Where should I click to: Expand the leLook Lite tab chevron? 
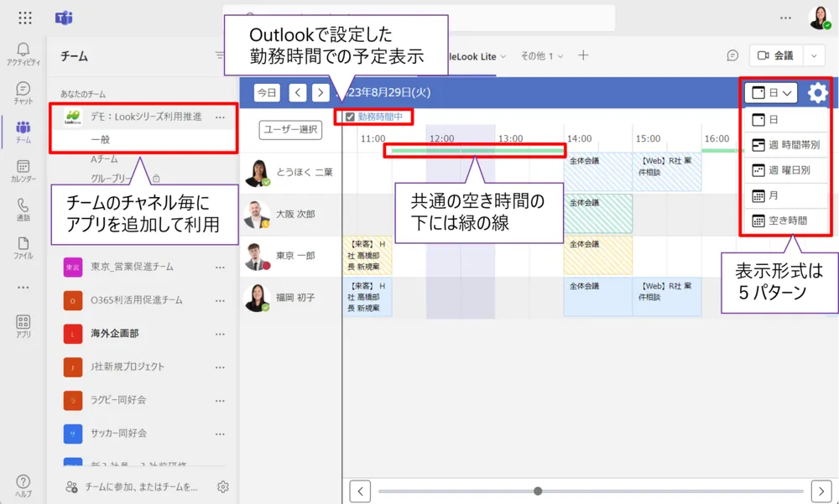[502, 55]
